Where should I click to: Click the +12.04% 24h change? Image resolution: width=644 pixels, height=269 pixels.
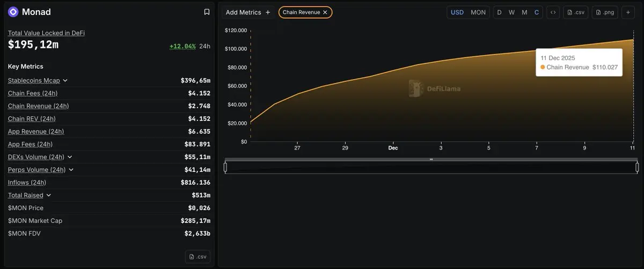[x=182, y=47]
